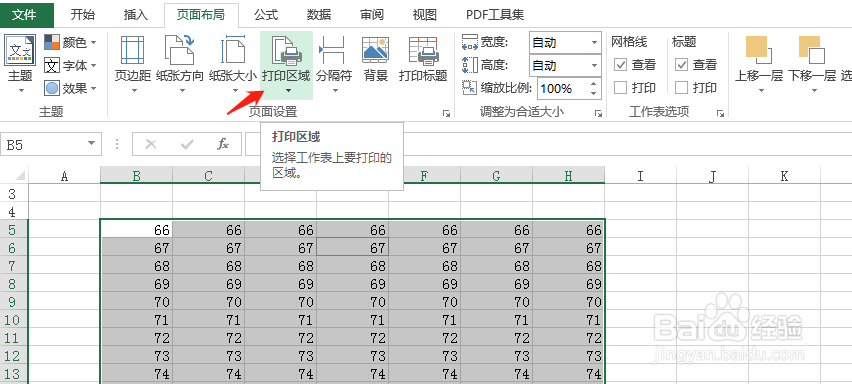This screenshot has width=852, height=384.
Task: Click the 上移一层 bring forward icon
Action: [759, 50]
